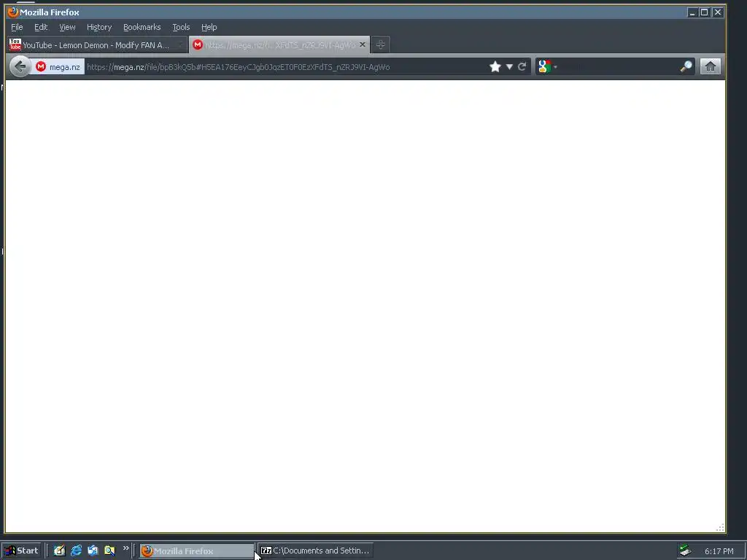Viewport: 747px width, 560px height.
Task: Focus the mega.nz address bar URL
Action: [x=286, y=66]
